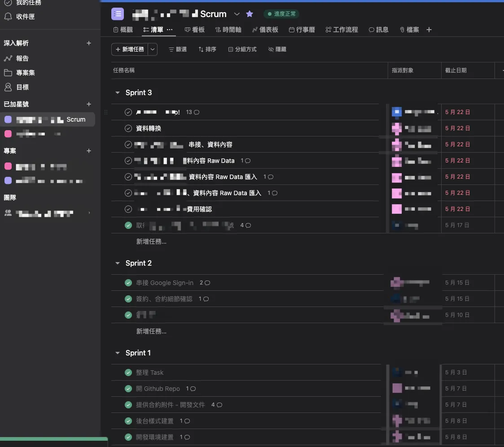This screenshot has height=447, width=504.
Task: Open 目標 icon in sidebar
Action: (x=8, y=87)
